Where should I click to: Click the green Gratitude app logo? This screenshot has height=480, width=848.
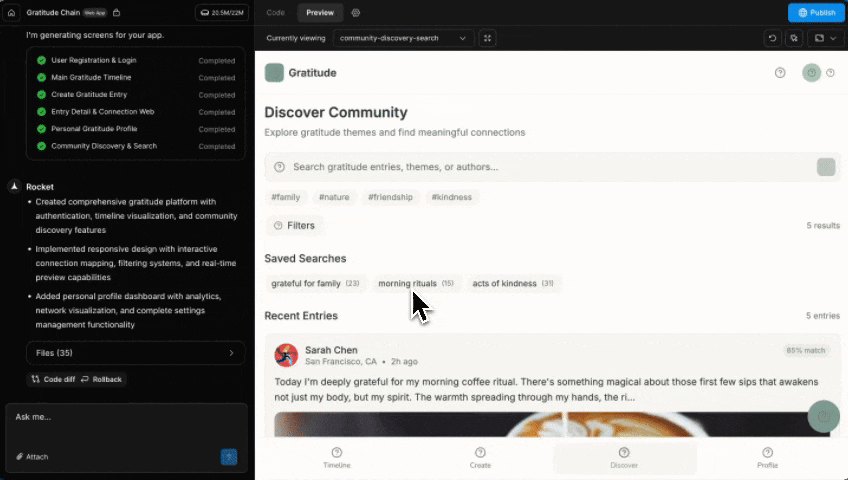point(274,72)
